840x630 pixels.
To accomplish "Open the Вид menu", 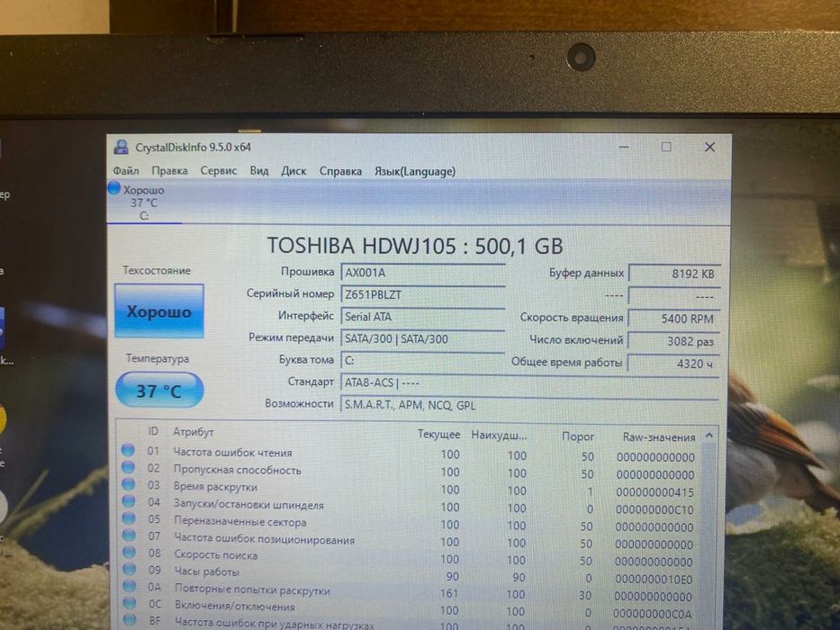I will [258, 171].
